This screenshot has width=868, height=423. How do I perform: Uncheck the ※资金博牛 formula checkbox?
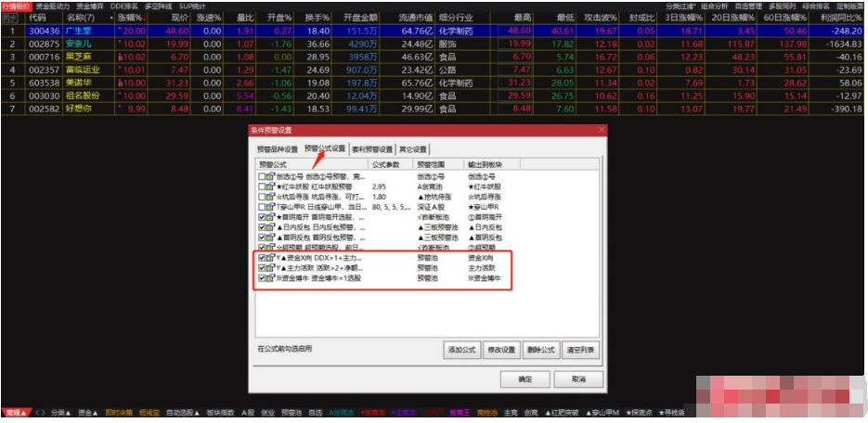(x=263, y=277)
